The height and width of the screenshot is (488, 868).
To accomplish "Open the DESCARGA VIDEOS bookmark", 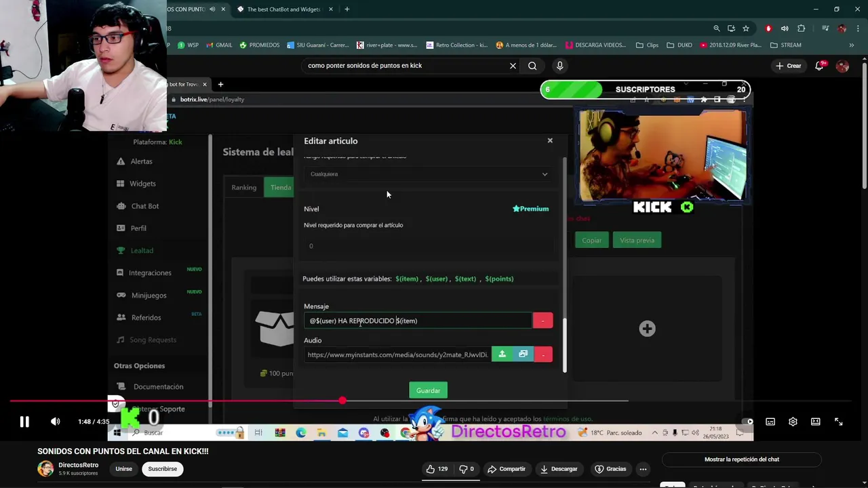I will (596, 45).
